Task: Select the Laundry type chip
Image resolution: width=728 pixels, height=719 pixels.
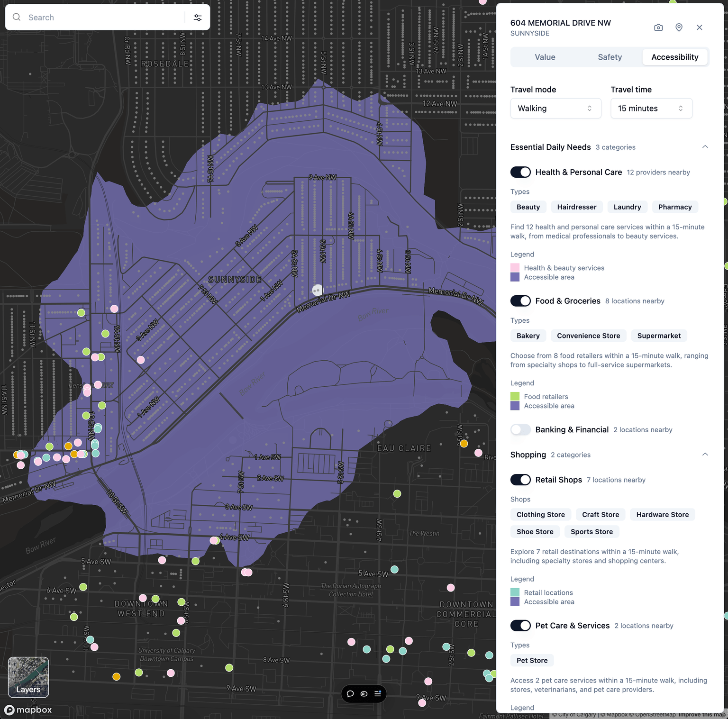Action: 627,207
